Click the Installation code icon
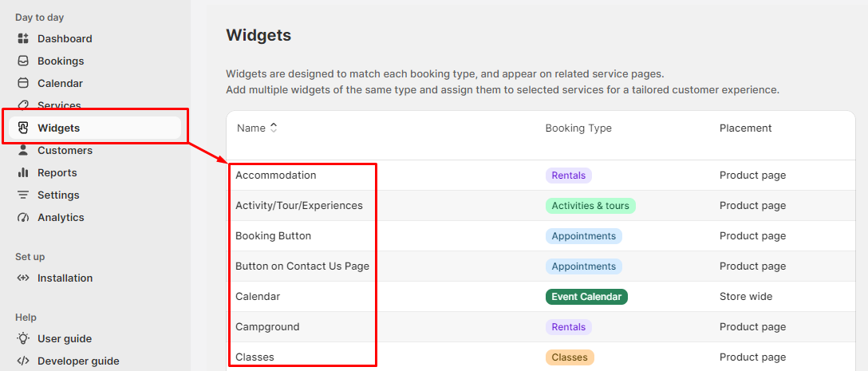The height and width of the screenshot is (371, 868). coord(22,278)
